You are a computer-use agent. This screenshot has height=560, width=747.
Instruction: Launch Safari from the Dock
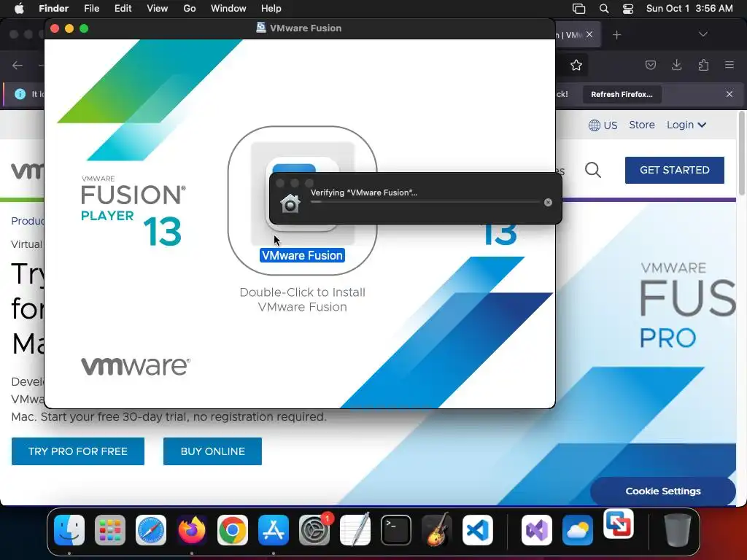151,530
